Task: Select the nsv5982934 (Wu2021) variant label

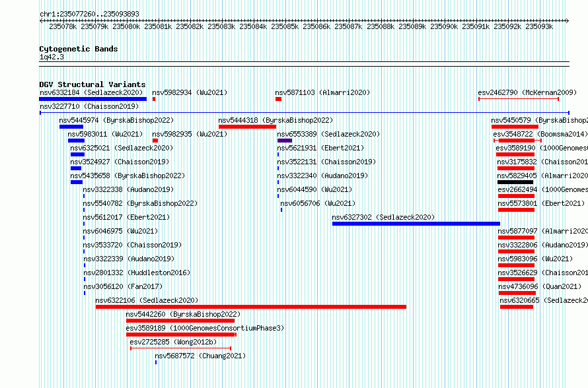Action: point(190,92)
